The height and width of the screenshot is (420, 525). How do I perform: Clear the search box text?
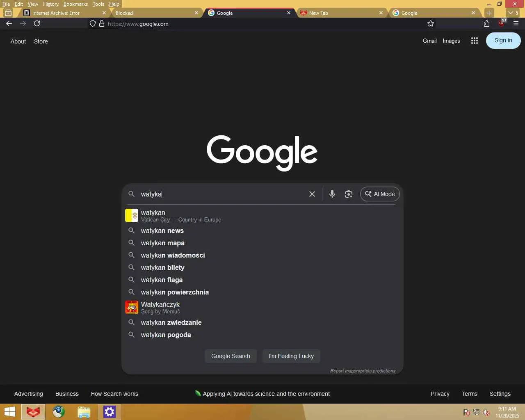[x=312, y=194]
